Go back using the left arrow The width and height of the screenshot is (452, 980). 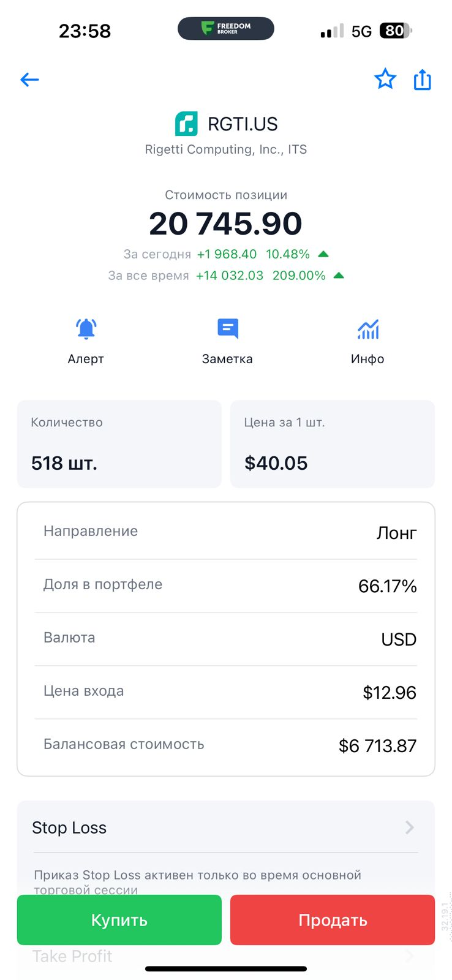tap(29, 80)
